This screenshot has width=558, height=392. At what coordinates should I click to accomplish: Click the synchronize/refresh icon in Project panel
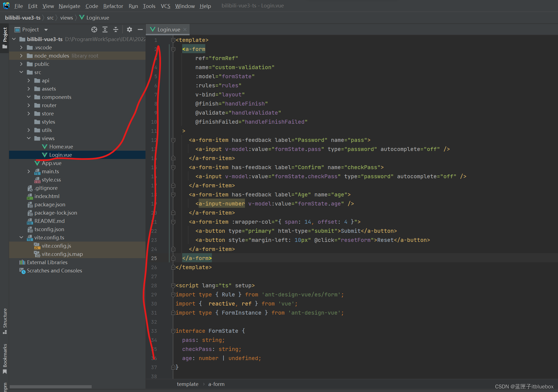tap(94, 29)
